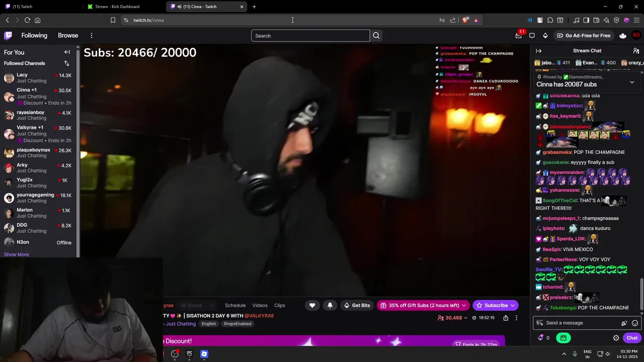Screen dimensions: 644x362
Task: Claim the green channel points chest button
Action: point(563,338)
